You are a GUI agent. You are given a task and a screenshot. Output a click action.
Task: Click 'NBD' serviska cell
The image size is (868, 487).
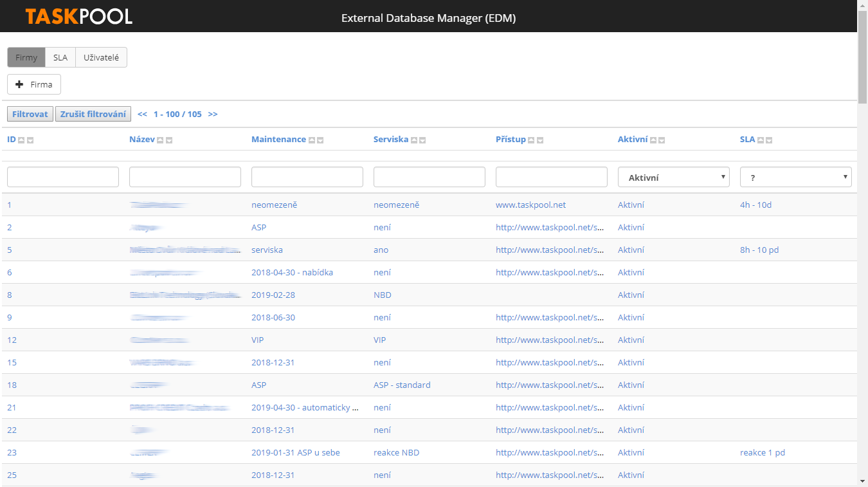tap(383, 295)
